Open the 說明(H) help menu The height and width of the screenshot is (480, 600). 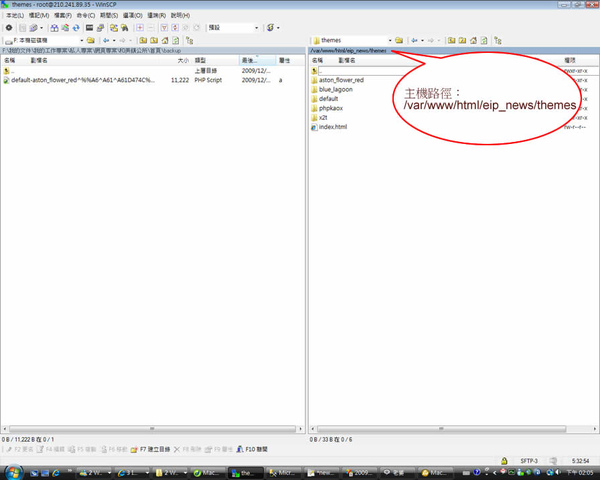pos(180,15)
